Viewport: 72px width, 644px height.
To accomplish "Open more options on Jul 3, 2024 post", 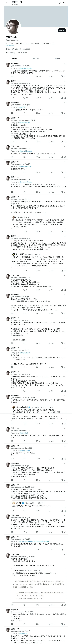I will [65, 446].
